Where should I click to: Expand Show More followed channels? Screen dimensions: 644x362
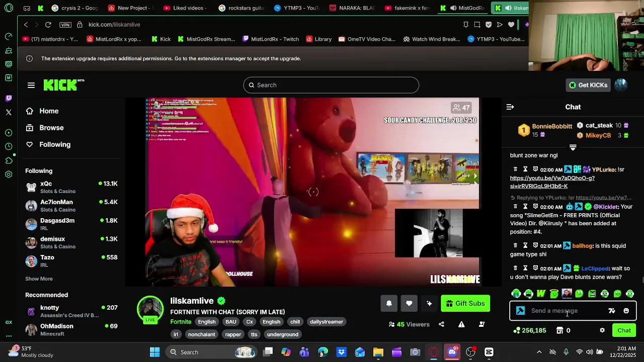click(x=39, y=279)
